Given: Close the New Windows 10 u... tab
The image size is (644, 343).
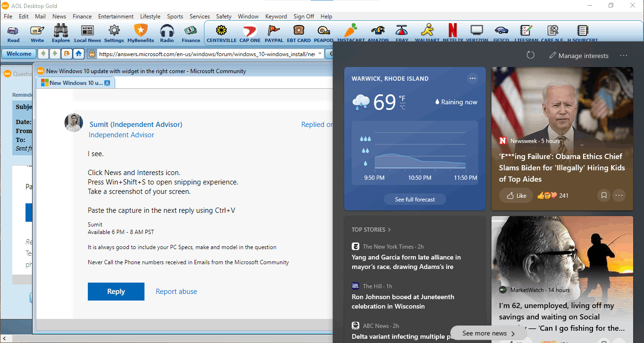Looking at the screenshot, I should [107, 83].
